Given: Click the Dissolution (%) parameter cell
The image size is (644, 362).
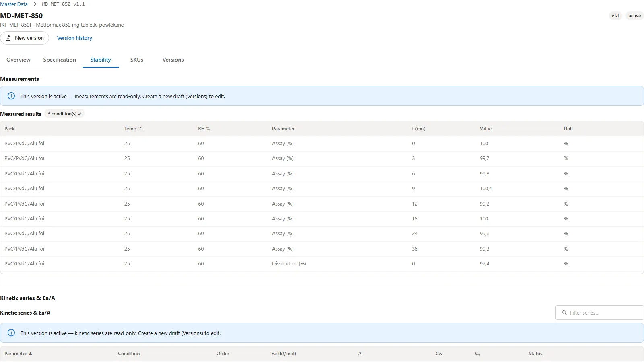Looking at the screenshot, I should click(x=289, y=263).
